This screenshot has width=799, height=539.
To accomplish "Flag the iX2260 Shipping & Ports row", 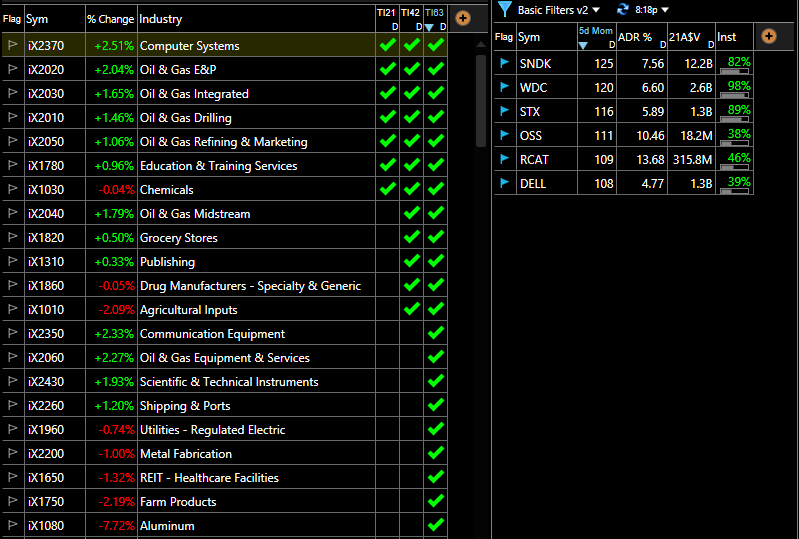I will click(13, 405).
